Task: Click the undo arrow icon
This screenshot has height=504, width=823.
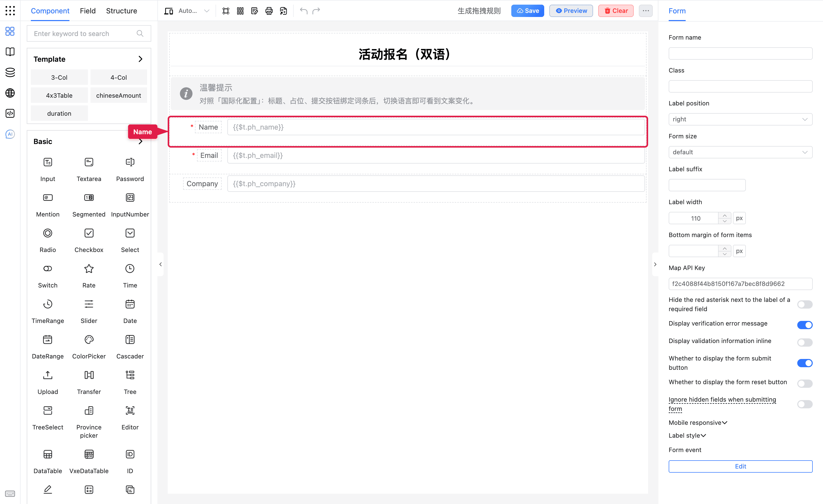Action: point(303,11)
